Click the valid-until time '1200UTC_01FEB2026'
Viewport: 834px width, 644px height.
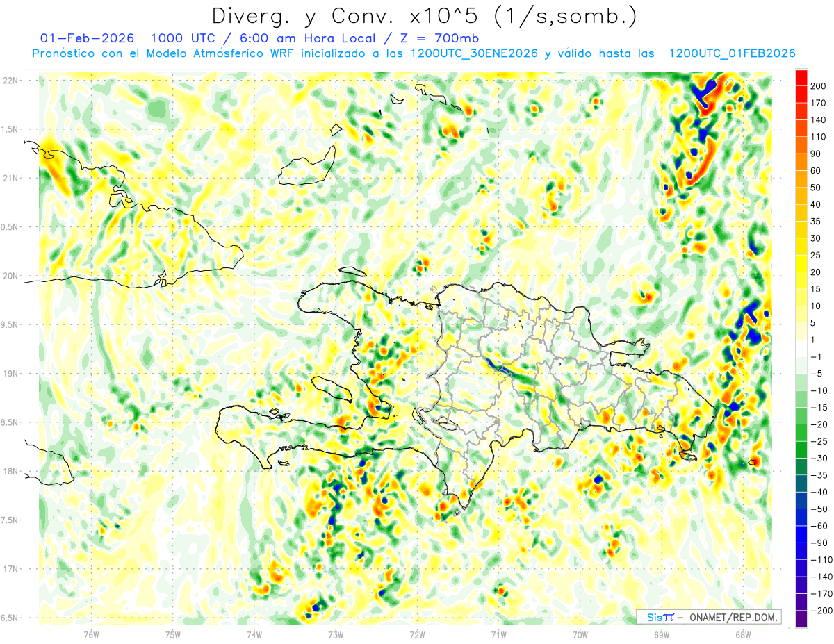click(732, 53)
